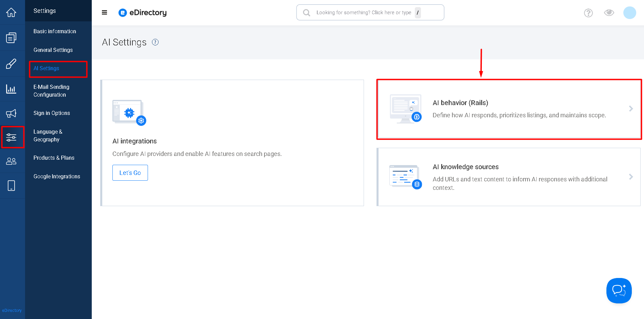644x319 pixels.
Task: Click the 'Configure AI providers' description text
Action: click(x=197, y=154)
